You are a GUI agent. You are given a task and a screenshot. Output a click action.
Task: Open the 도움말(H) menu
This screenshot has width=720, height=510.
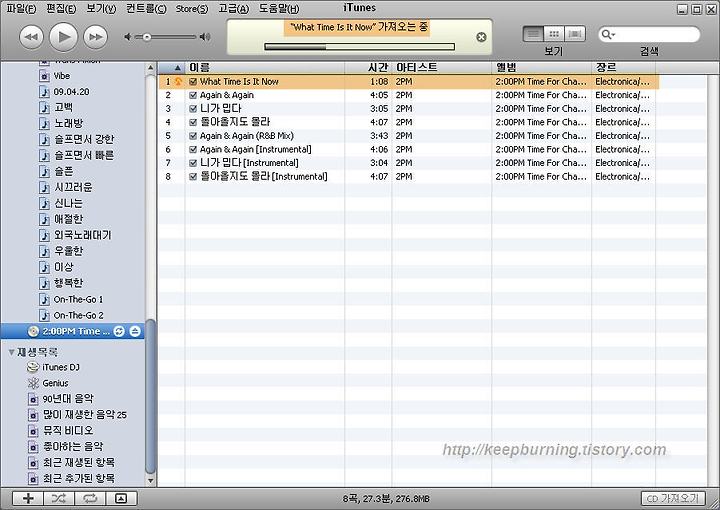coord(279,8)
